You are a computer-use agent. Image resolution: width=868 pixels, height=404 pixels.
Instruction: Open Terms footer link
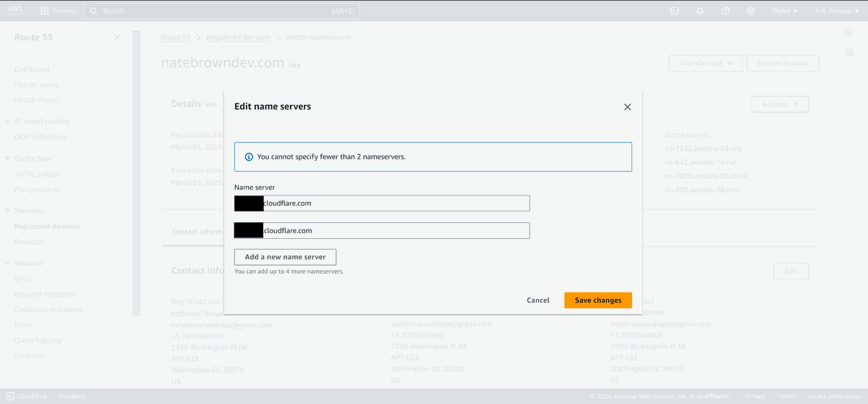pyautogui.click(x=786, y=396)
